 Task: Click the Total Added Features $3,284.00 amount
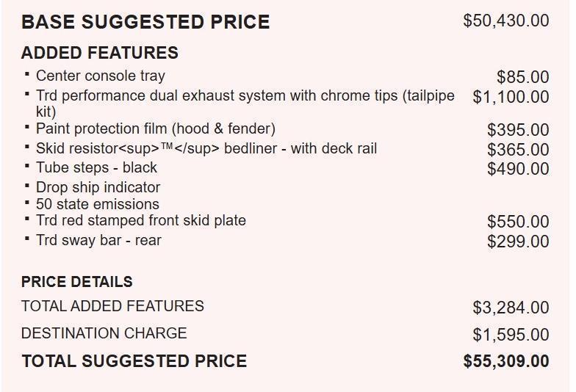pos(511,308)
